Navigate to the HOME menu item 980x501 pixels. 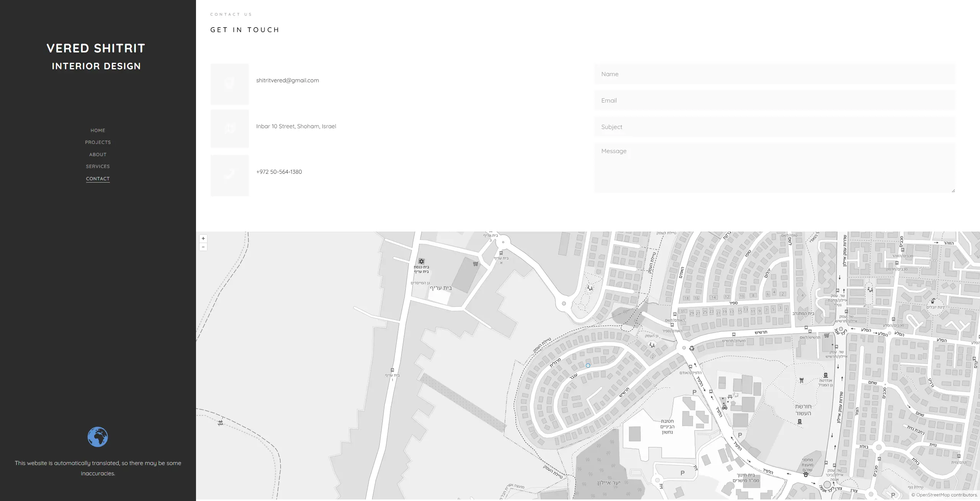tap(98, 130)
